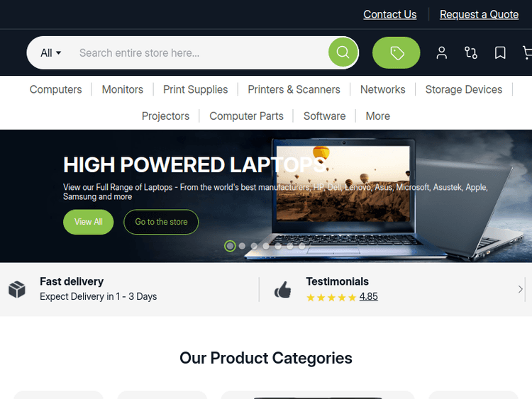The image size is (532, 399).
Task: Open the user account icon
Action: (441, 53)
